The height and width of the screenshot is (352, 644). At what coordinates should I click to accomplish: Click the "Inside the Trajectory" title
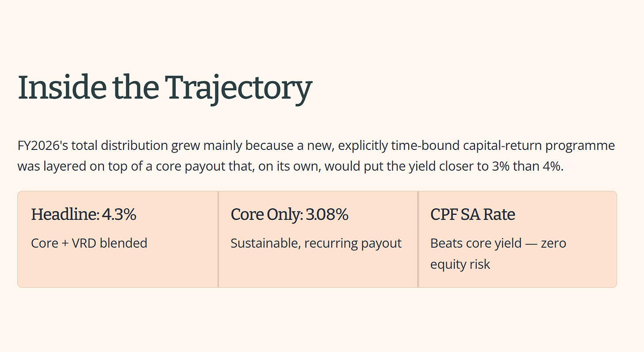point(165,88)
